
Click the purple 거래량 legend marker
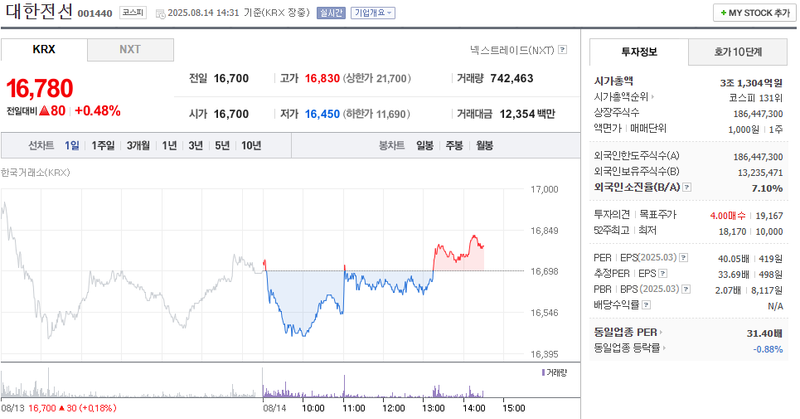543,373
